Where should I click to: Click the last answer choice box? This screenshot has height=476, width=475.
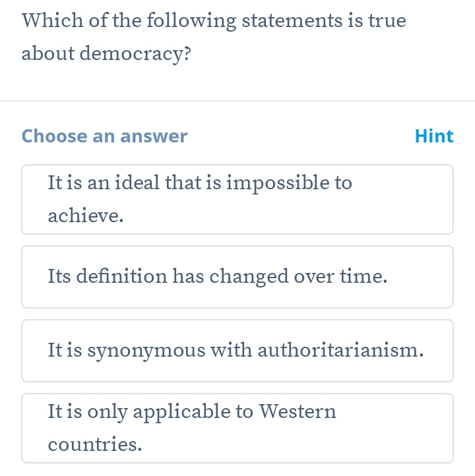point(237,428)
